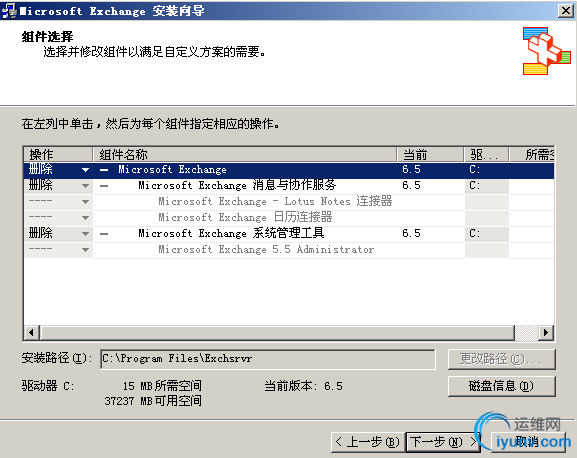577x458 pixels.
Task: Click the 当前 column header
Action: (x=430, y=155)
